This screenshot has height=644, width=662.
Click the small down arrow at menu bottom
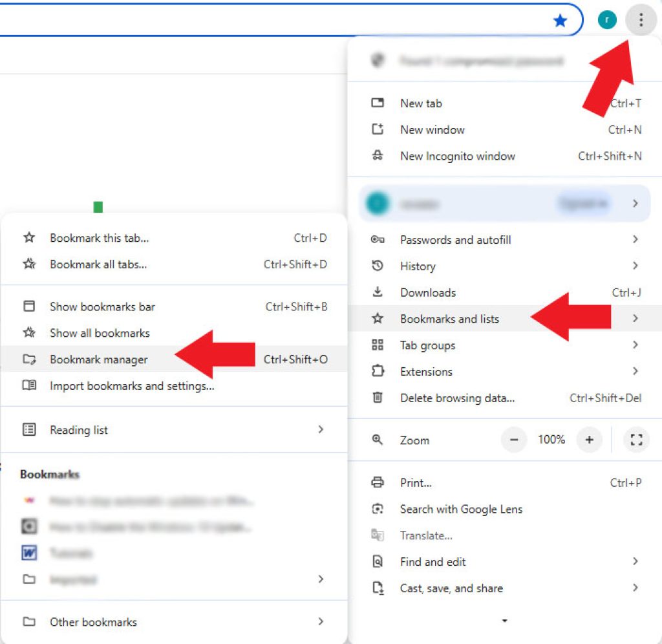(504, 620)
